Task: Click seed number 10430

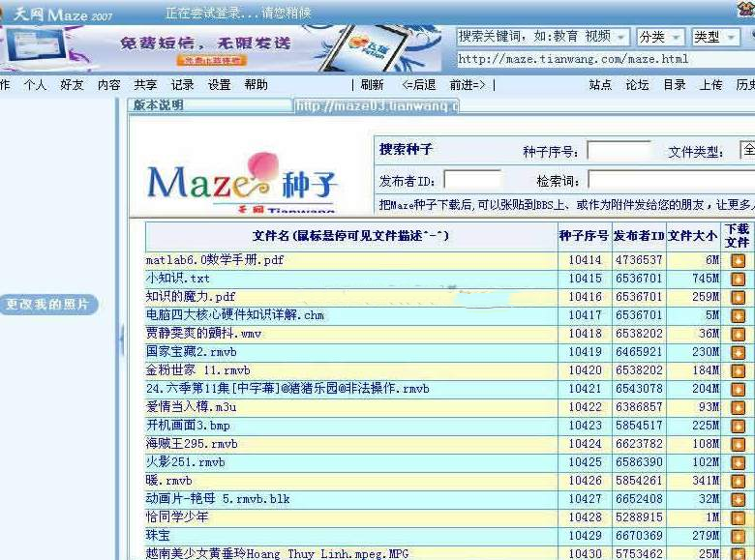Action: click(x=585, y=554)
